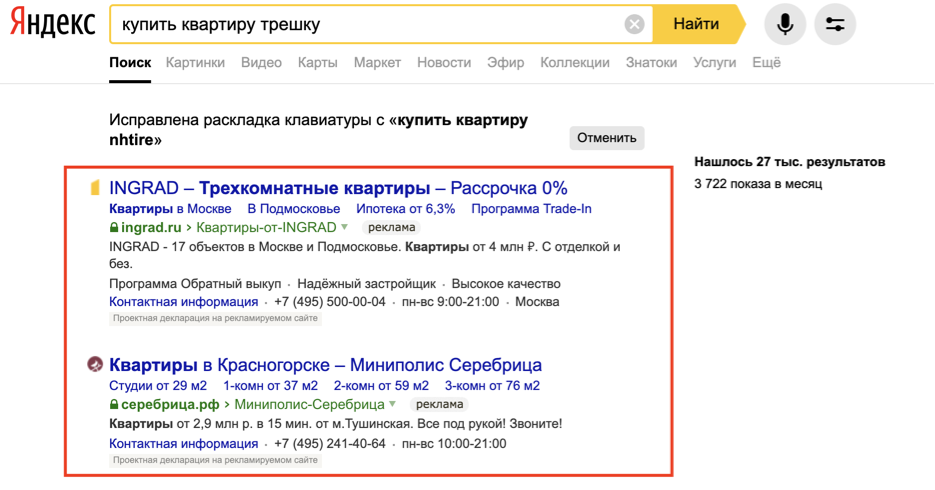This screenshot has height=490, width=935.
Task: Click реклама label on INGRAD ad
Action: pos(391,227)
